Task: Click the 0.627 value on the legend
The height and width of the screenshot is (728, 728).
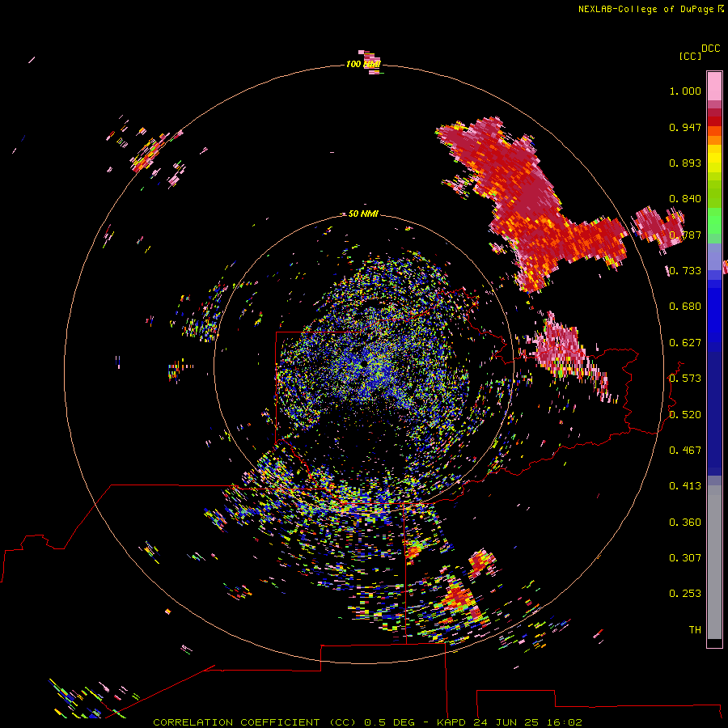Action: 685,343
